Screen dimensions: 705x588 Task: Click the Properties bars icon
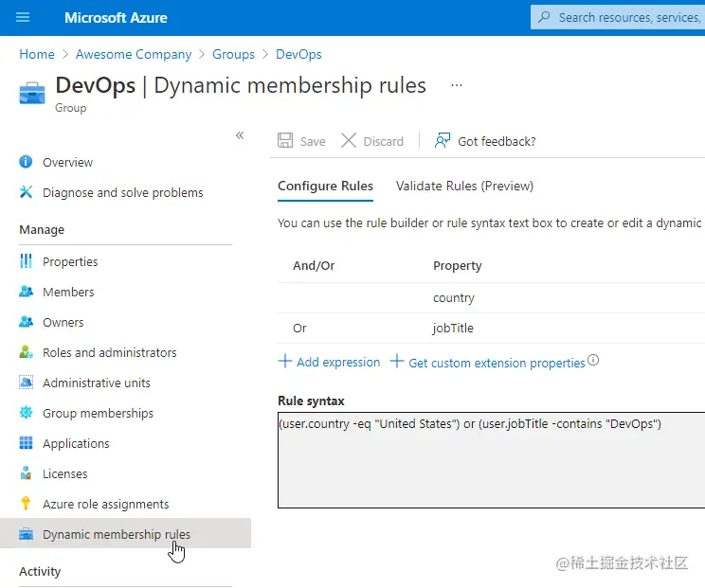click(x=26, y=261)
